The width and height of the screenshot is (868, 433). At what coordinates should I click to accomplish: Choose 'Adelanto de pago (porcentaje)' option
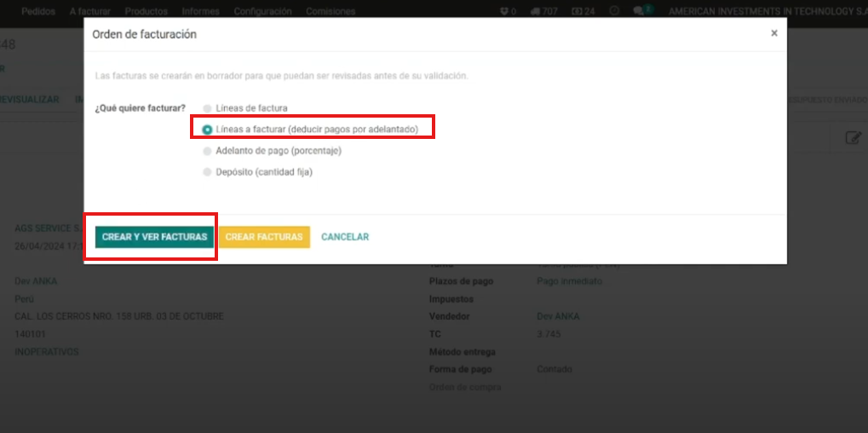[x=207, y=151]
